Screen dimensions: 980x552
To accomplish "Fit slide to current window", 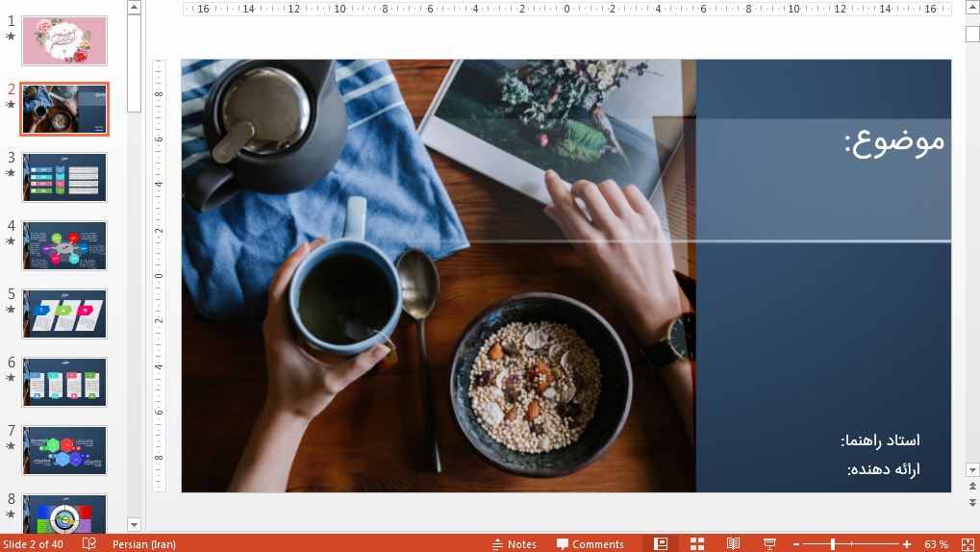I will [x=965, y=543].
